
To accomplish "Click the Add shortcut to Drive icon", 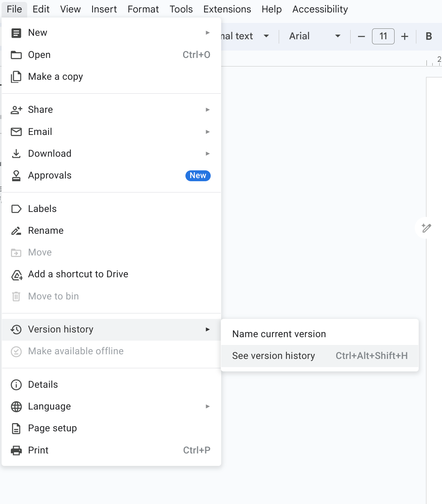I will coord(16,275).
